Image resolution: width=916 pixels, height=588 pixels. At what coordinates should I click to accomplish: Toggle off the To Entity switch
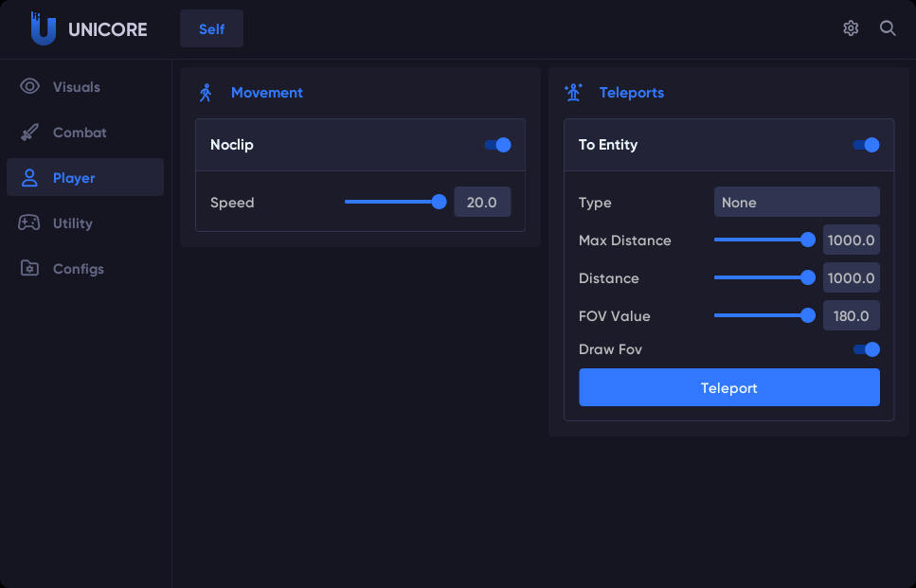click(x=865, y=145)
